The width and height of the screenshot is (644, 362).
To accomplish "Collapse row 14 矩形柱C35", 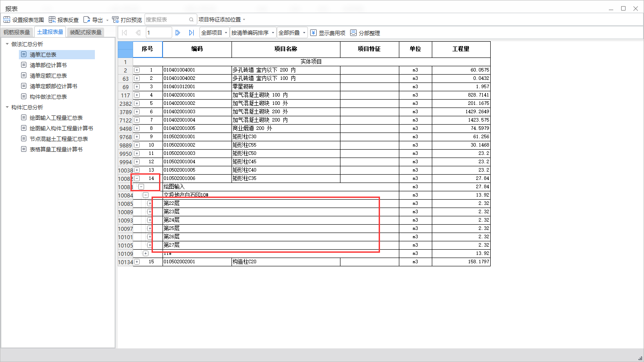I will 137,179.
